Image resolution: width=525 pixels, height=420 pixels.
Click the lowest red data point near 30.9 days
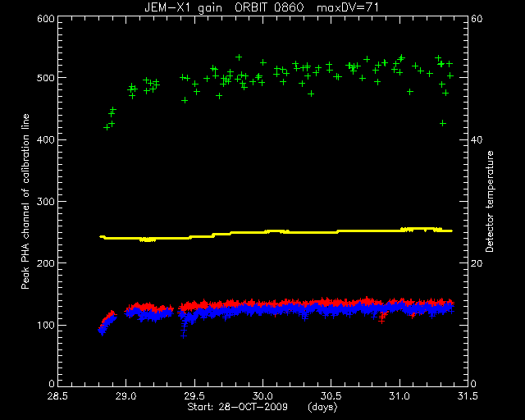pyautogui.click(x=381, y=321)
